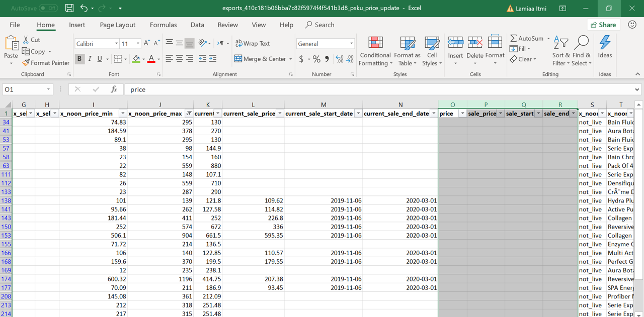Toggle AutoSave switch off/on
Image resolution: width=644 pixels, height=317 pixels.
pyautogui.click(x=48, y=8)
